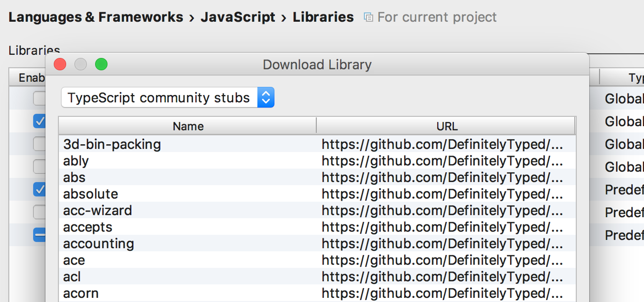The image size is (644, 302).
Task: Select the accepts library name
Action: click(88, 227)
